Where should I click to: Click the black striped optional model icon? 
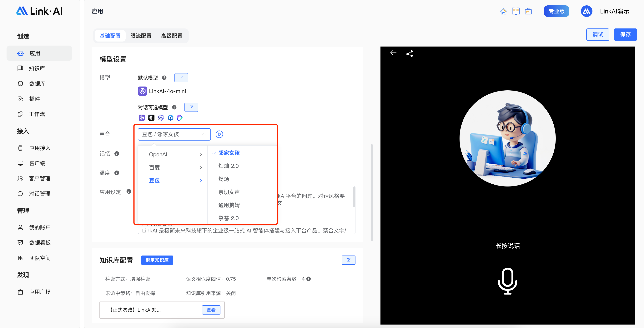click(x=151, y=117)
